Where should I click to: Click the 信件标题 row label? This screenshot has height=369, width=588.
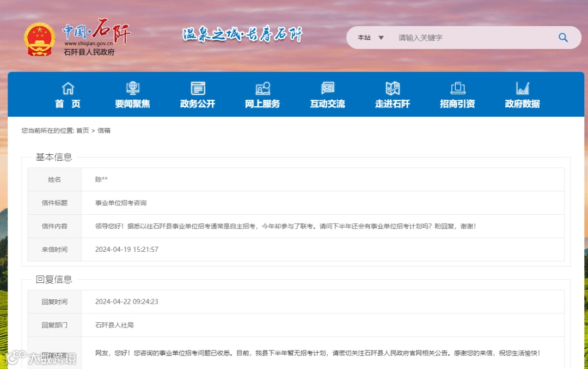54,203
